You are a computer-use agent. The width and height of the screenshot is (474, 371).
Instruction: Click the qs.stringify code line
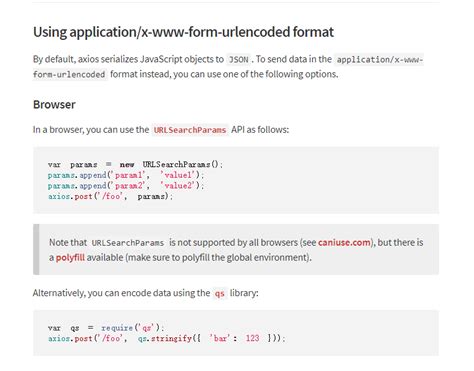point(167,338)
